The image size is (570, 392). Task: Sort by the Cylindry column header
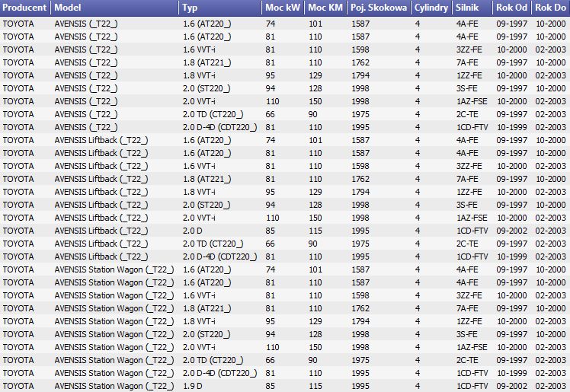(431, 8)
